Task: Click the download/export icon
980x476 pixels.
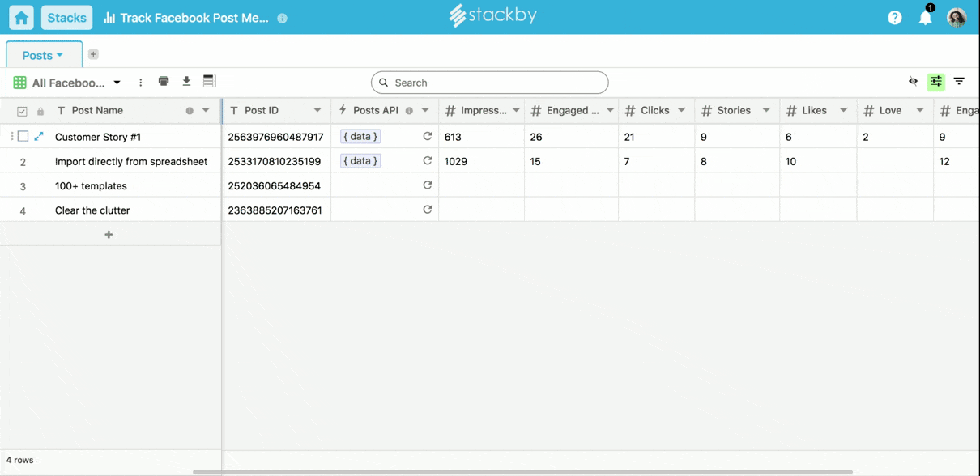Action: pos(186,82)
